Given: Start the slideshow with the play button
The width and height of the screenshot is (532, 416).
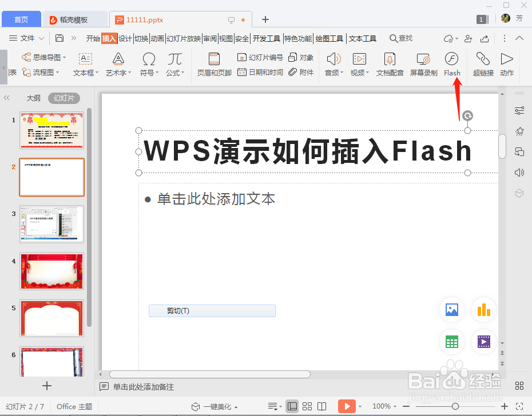Looking at the screenshot, I should pos(347,406).
